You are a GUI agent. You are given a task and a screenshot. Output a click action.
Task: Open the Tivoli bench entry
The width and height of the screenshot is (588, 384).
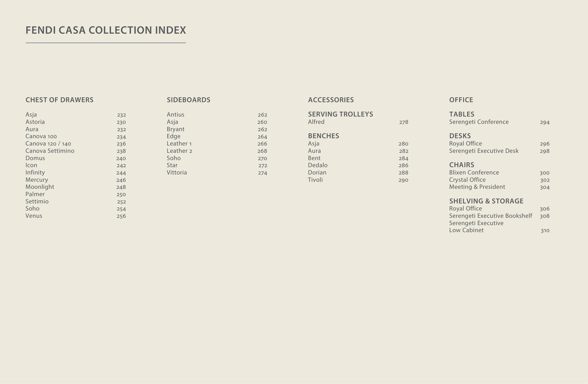[x=315, y=180]
